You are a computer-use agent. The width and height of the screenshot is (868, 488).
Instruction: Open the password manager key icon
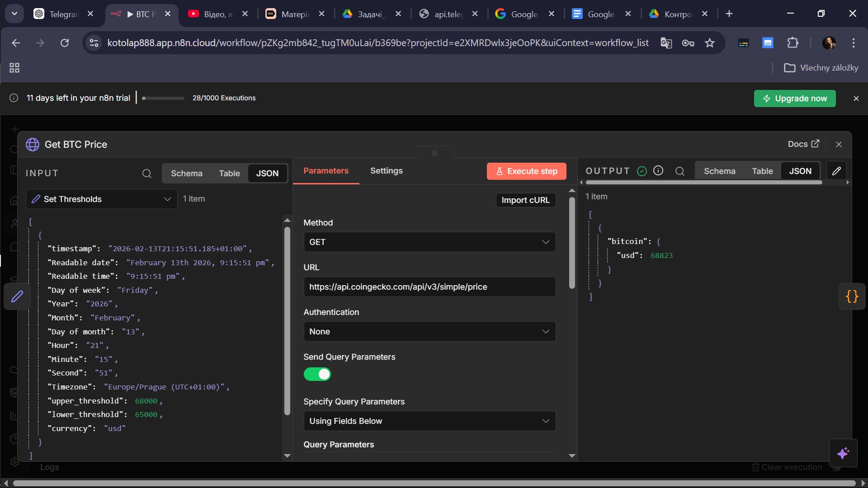click(688, 43)
